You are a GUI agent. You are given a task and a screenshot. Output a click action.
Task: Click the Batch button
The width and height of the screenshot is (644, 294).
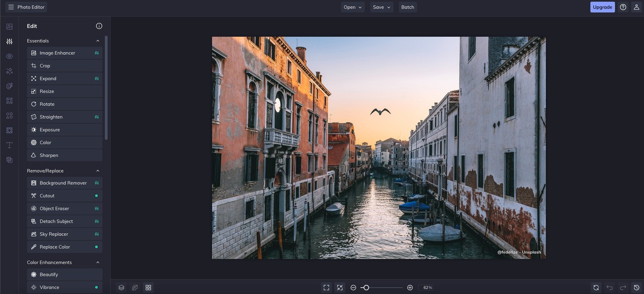pyautogui.click(x=408, y=7)
